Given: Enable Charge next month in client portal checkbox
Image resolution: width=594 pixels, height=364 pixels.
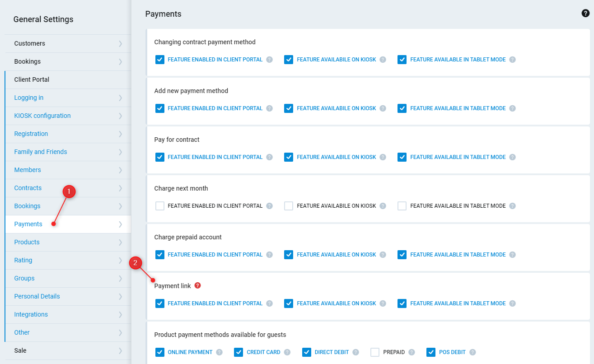Looking at the screenshot, I should [x=160, y=206].
